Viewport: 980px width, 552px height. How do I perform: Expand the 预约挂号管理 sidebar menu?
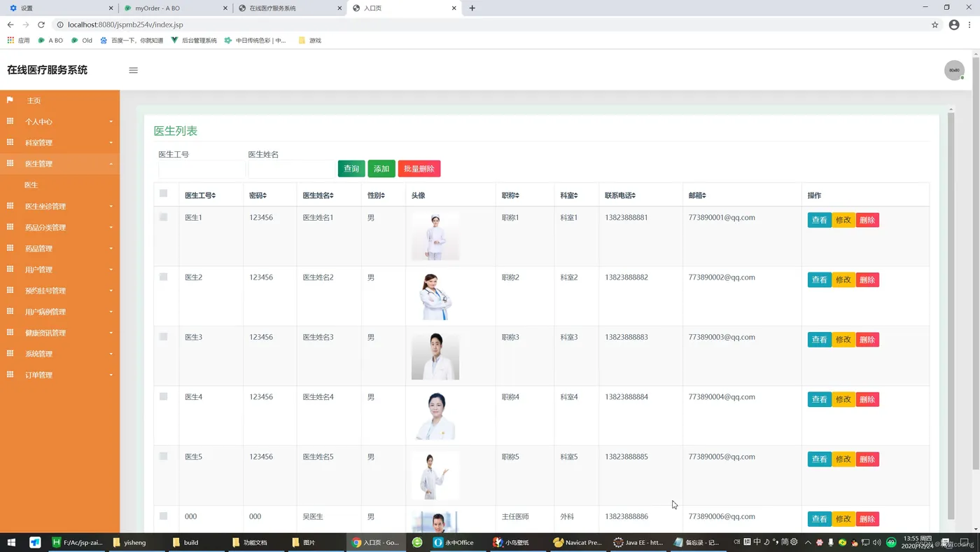(60, 291)
